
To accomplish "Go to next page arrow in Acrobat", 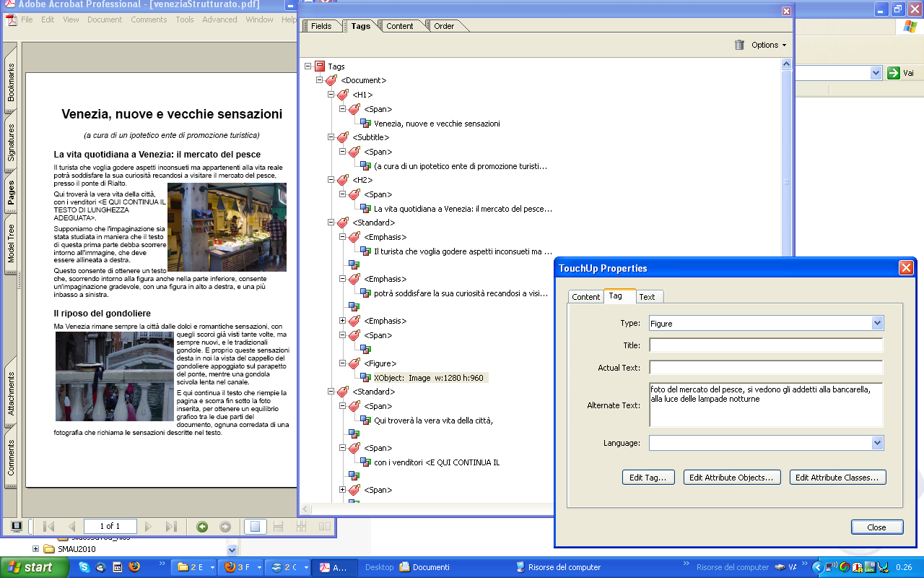I will coord(149,526).
